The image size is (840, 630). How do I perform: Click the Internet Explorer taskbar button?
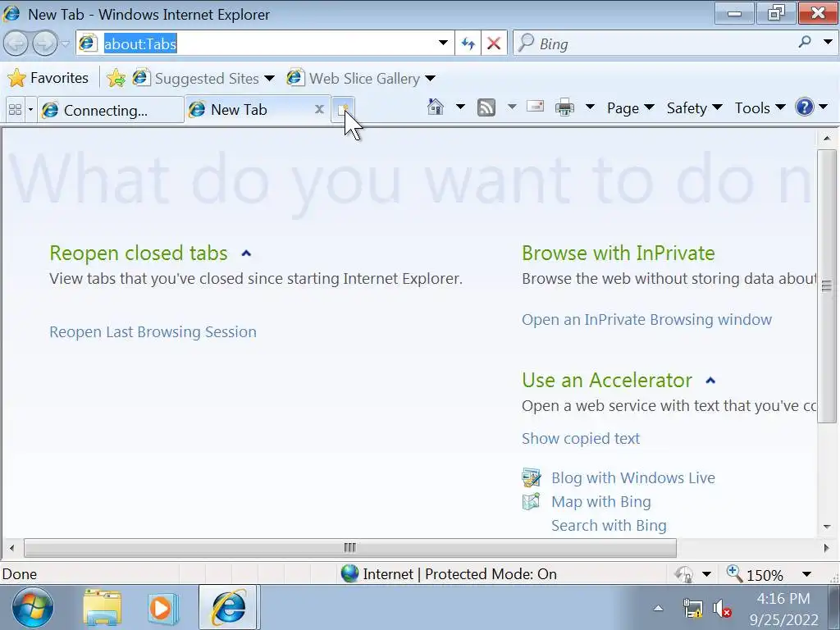coord(229,607)
